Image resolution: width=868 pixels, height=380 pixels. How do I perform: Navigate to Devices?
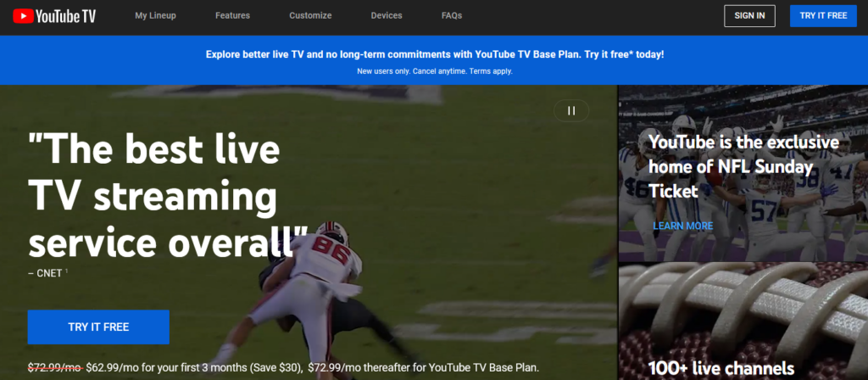(387, 15)
